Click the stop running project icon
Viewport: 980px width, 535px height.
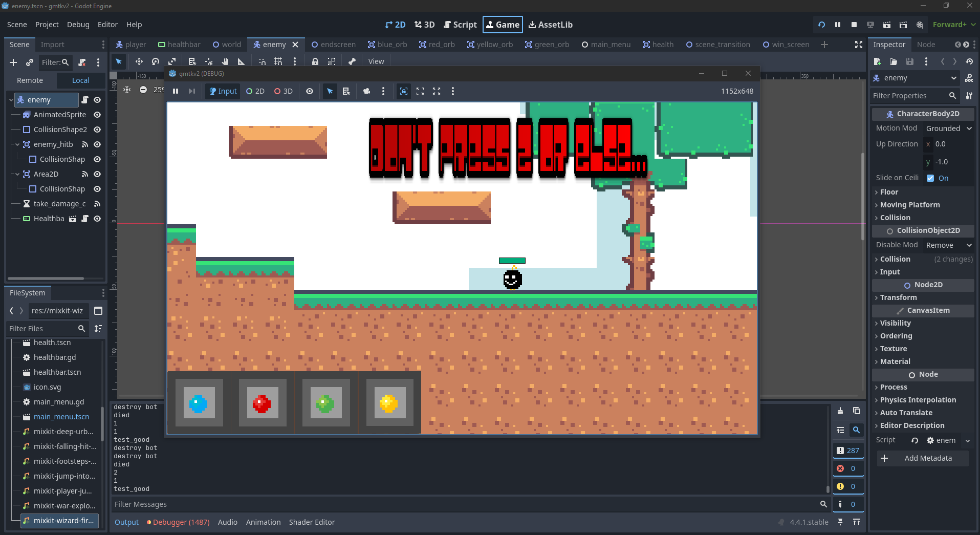coord(854,25)
